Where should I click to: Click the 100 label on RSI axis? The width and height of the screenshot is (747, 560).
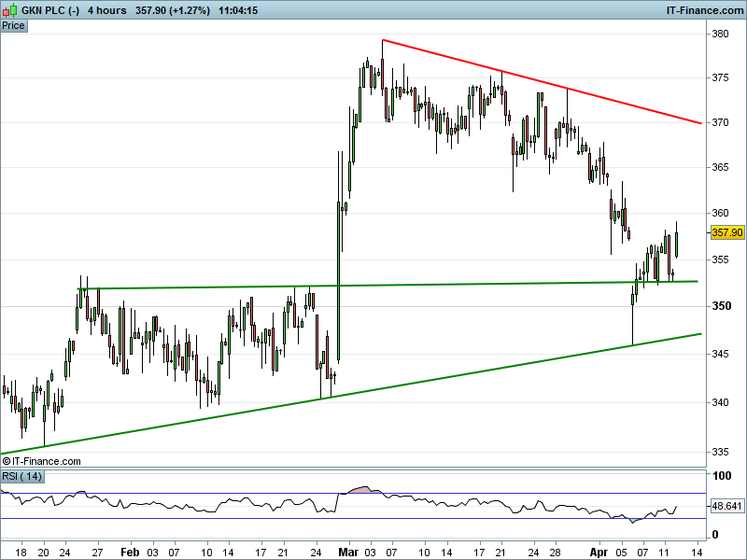coord(721,475)
